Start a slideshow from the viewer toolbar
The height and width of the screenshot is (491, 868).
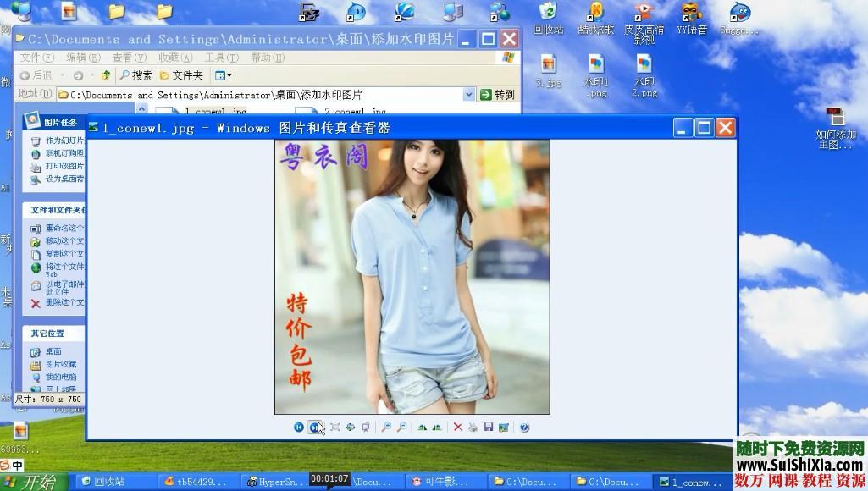click(x=366, y=428)
